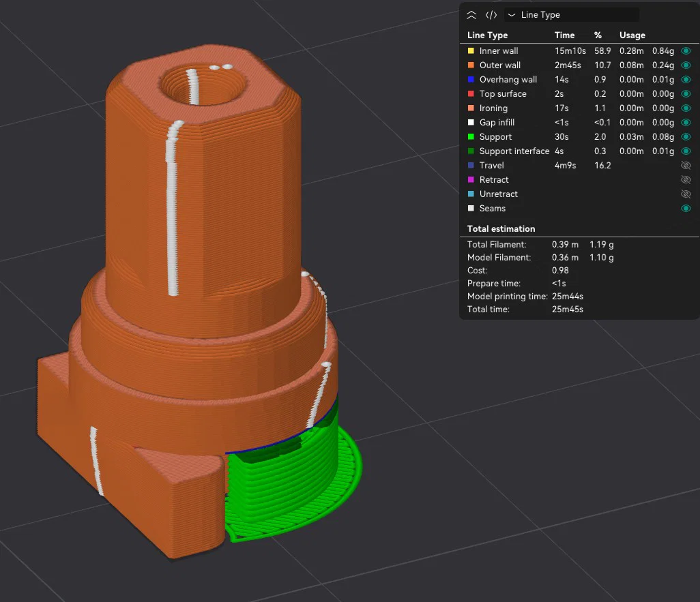Hide Support lines with eye icon
This screenshot has height=602, width=700.
click(x=686, y=136)
